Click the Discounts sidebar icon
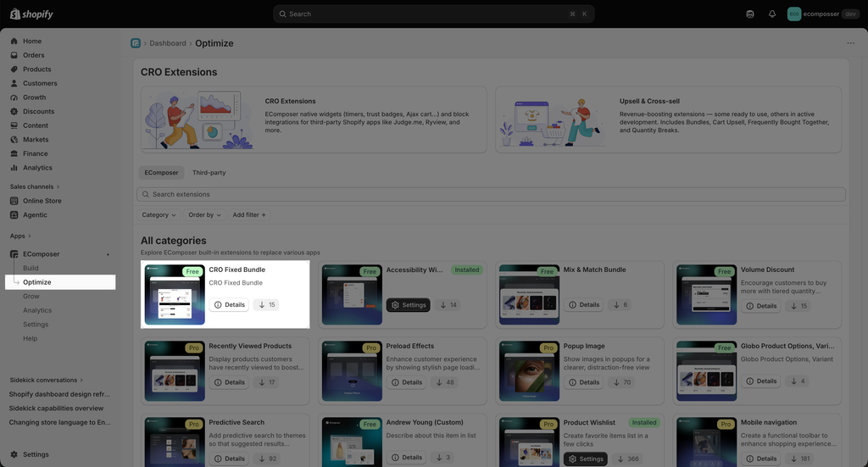868x467 pixels. point(14,111)
